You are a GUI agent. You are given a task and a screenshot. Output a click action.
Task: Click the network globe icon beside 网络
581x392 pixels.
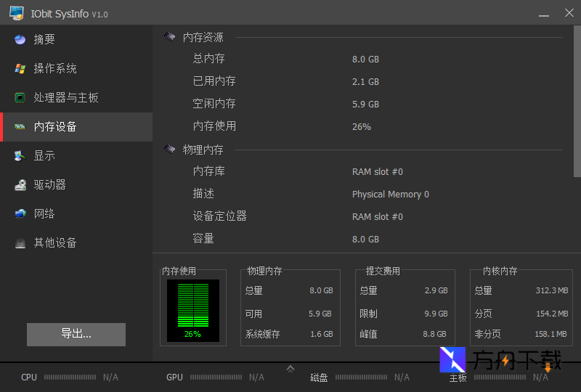coord(20,213)
